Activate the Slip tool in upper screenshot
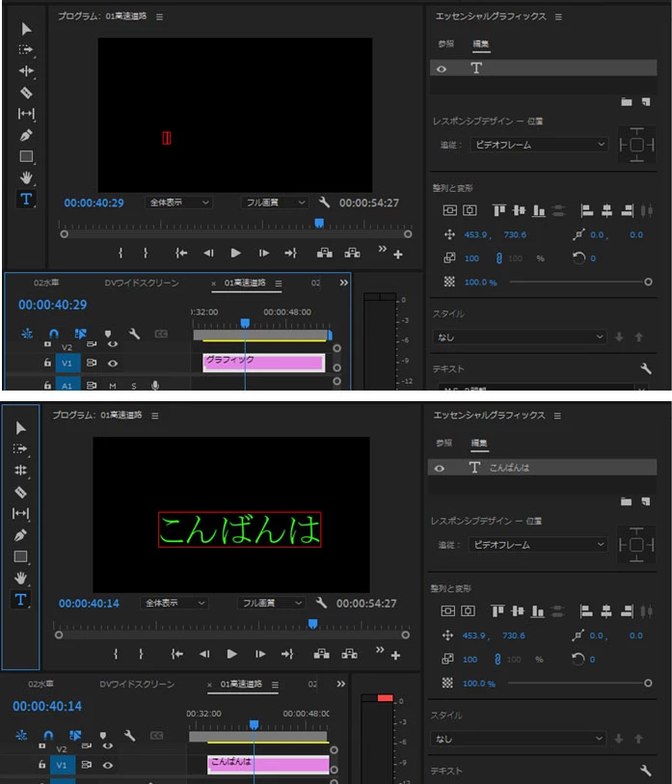Viewport: 672px width, 784px height. [26, 114]
